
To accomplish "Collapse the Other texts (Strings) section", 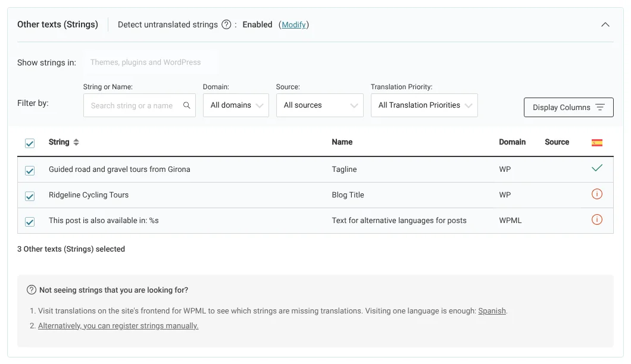I will click(605, 24).
